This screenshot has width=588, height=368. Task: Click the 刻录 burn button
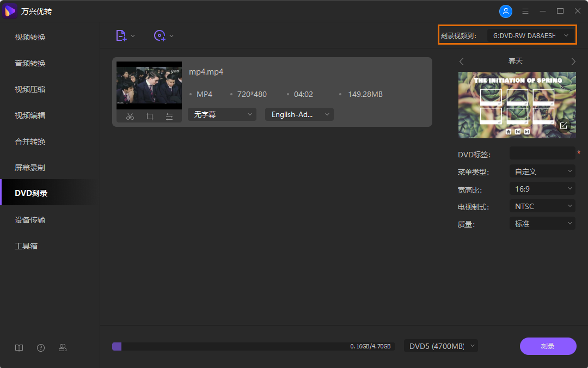click(x=548, y=346)
